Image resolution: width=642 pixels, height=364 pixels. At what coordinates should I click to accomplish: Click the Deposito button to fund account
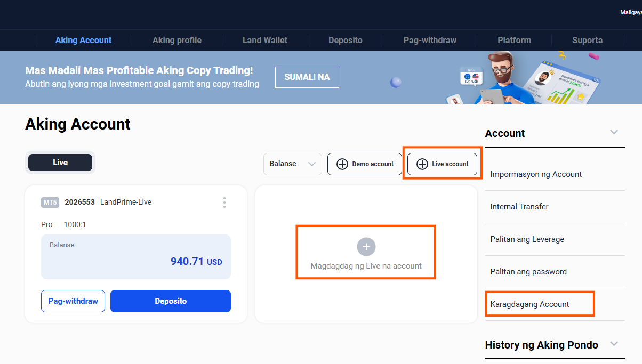click(170, 301)
